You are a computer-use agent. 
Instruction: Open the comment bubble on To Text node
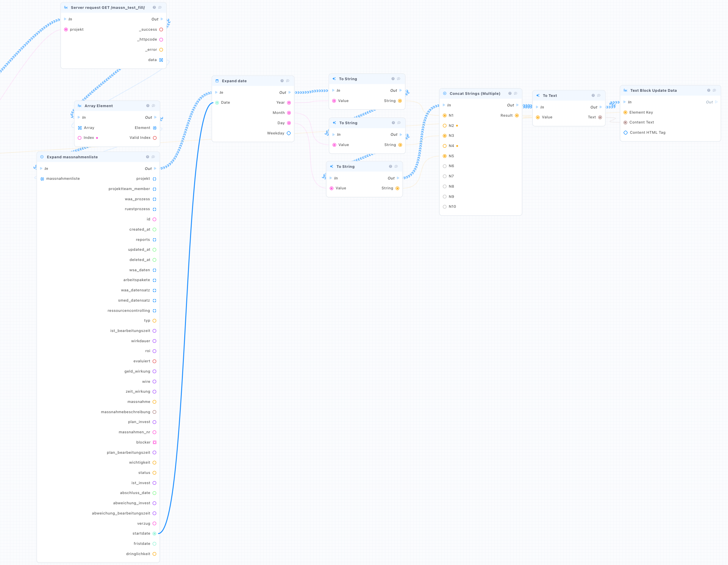[599, 96]
